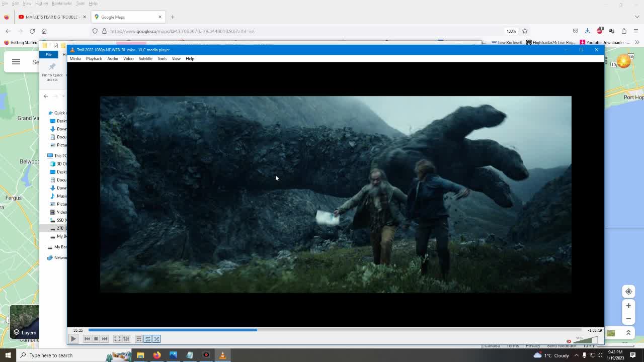
Task: Stop playback in VLC
Action: pos(96,339)
